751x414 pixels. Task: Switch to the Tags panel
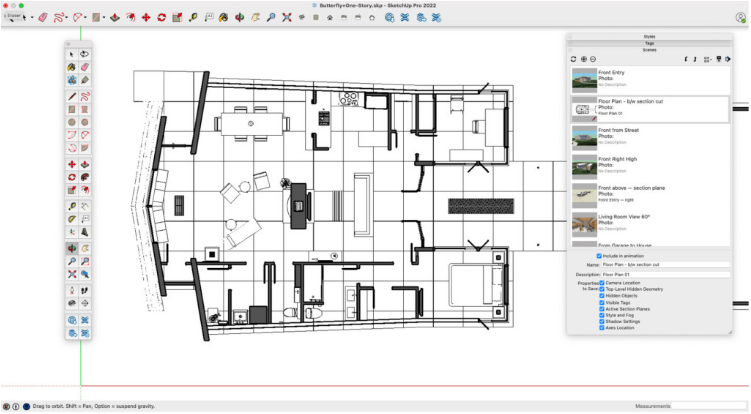(649, 44)
